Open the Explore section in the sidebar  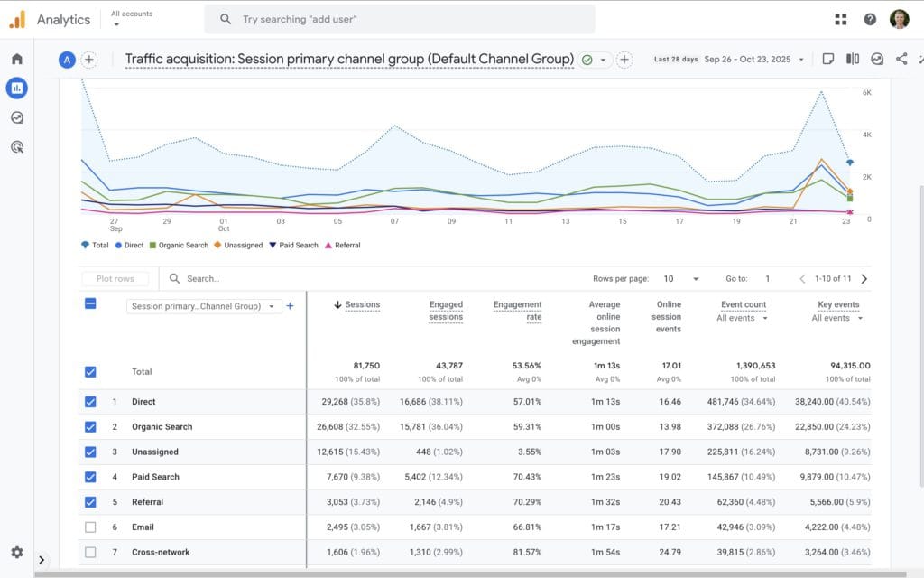coord(16,117)
